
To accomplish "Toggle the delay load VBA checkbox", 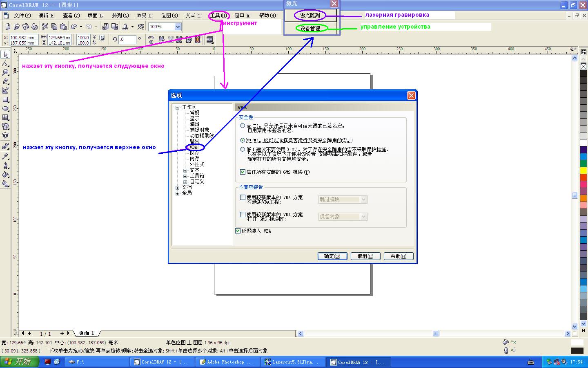I will pos(238,231).
